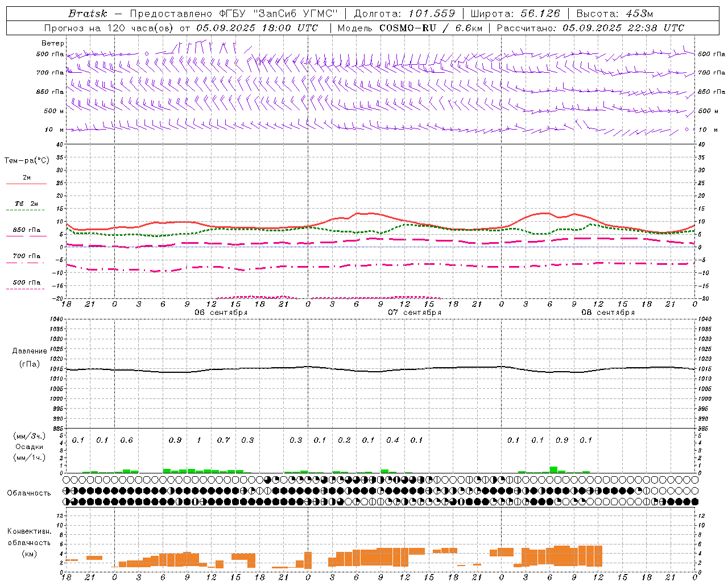Click the date label "08 сентября"

[608, 313]
